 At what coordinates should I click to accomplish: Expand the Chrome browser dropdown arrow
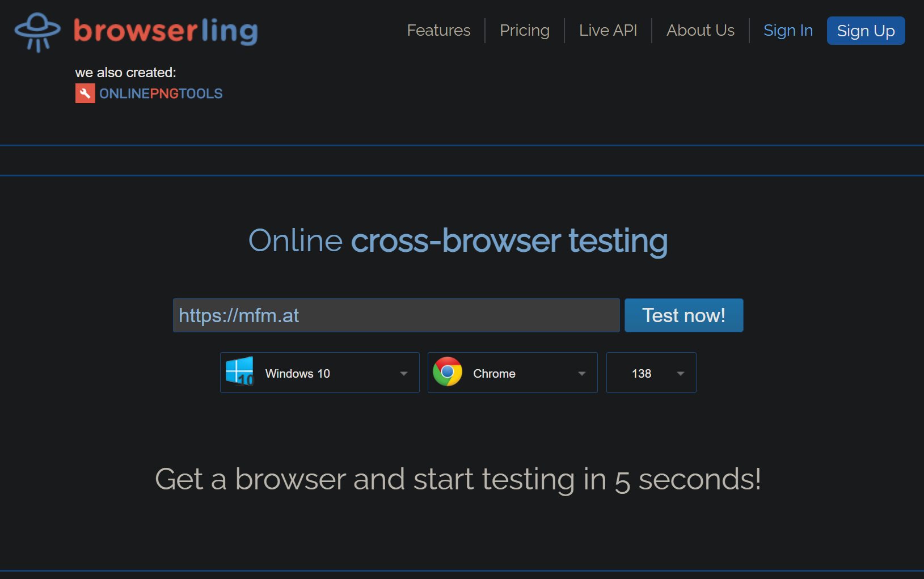581,373
